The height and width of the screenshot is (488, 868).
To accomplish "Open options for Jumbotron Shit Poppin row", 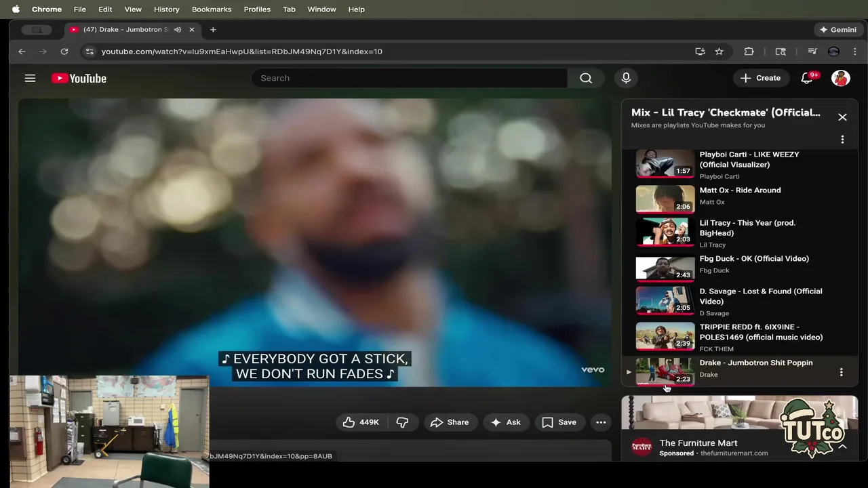I will tap(841, 372).
